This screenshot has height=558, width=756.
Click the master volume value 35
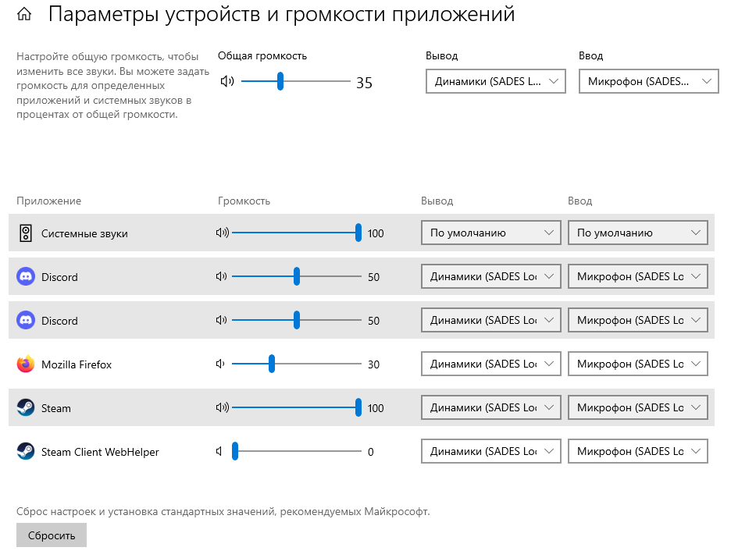364,83
